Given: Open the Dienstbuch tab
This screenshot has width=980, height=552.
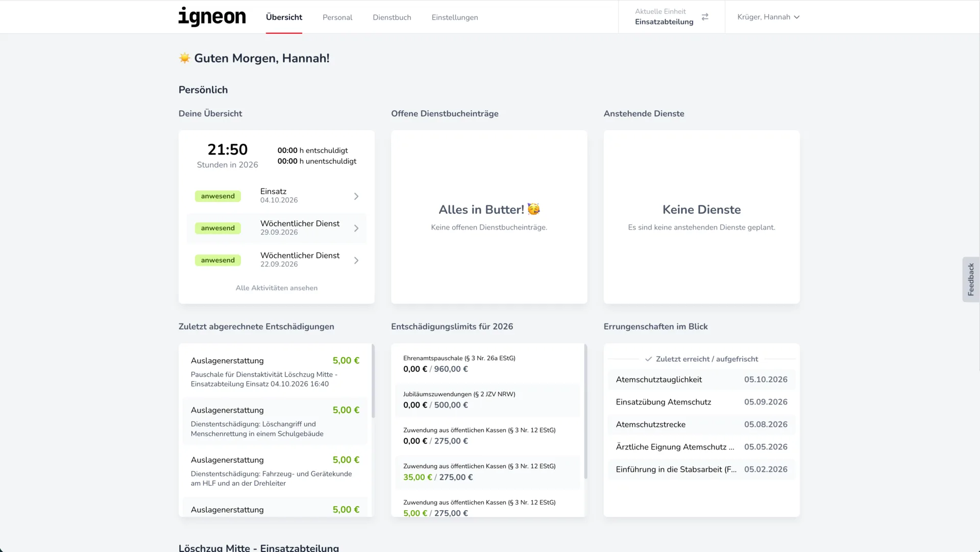Looking at the screenshot, I should coord(392,17).
